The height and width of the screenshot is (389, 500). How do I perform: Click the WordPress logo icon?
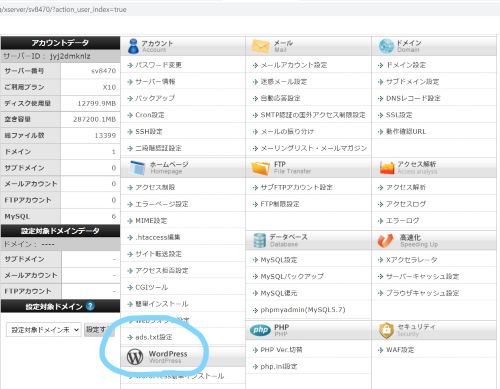135,357
